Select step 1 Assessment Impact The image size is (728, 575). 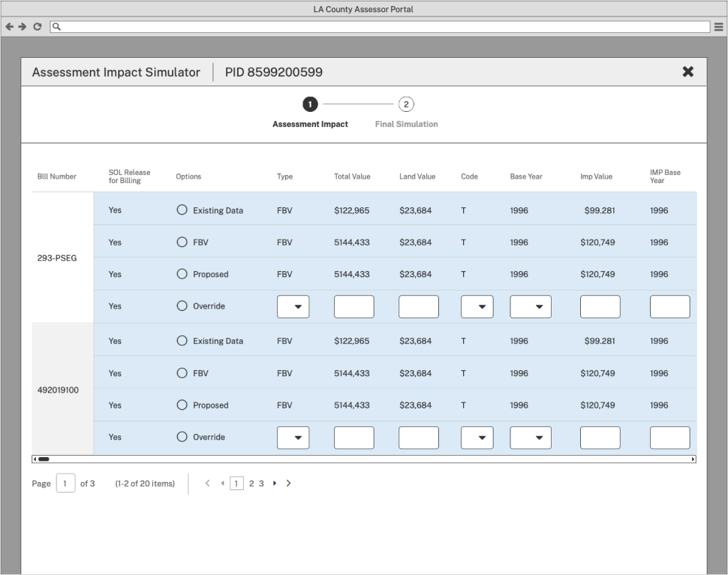coord(310,104)
